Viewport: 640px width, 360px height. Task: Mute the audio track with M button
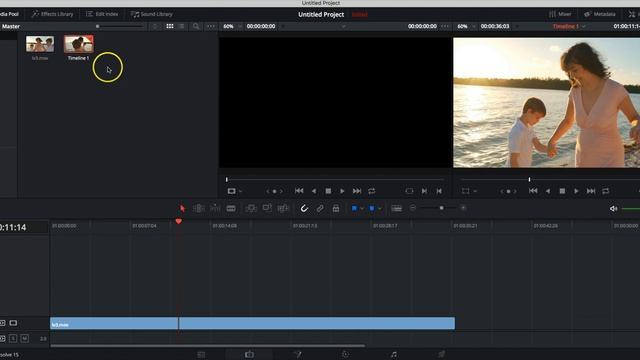click(24, 338)
